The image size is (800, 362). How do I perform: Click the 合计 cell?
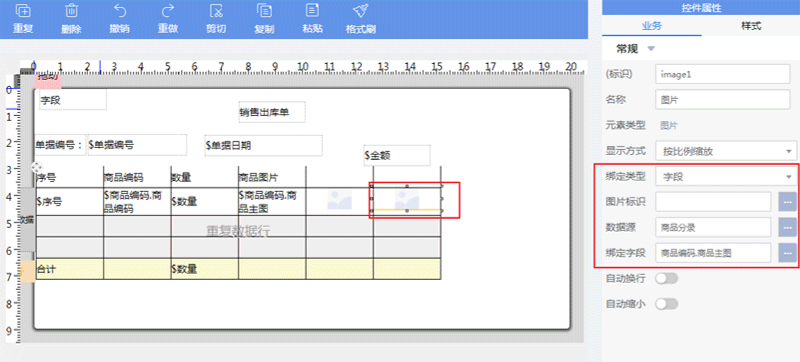(x=69, y=269)
